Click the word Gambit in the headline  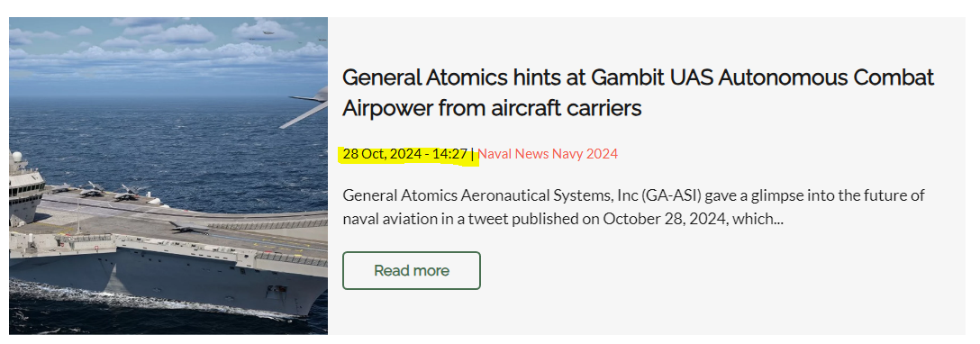[x=626, y=78]
